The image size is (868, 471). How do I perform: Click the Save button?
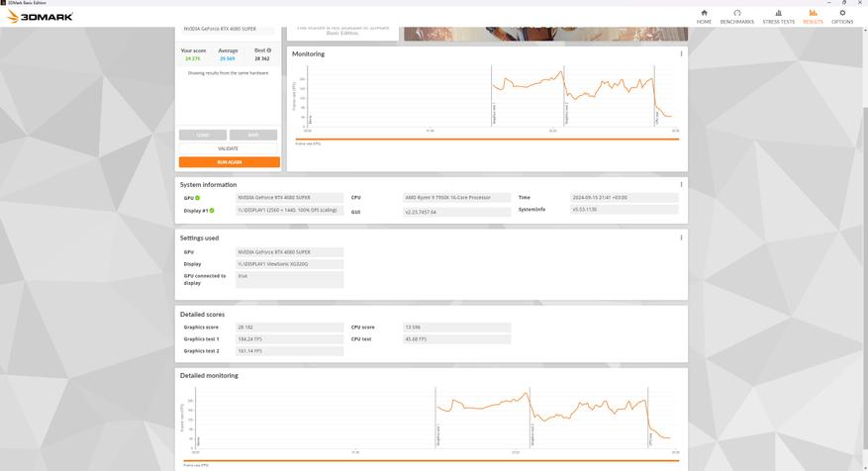click(x=253, y=135)
